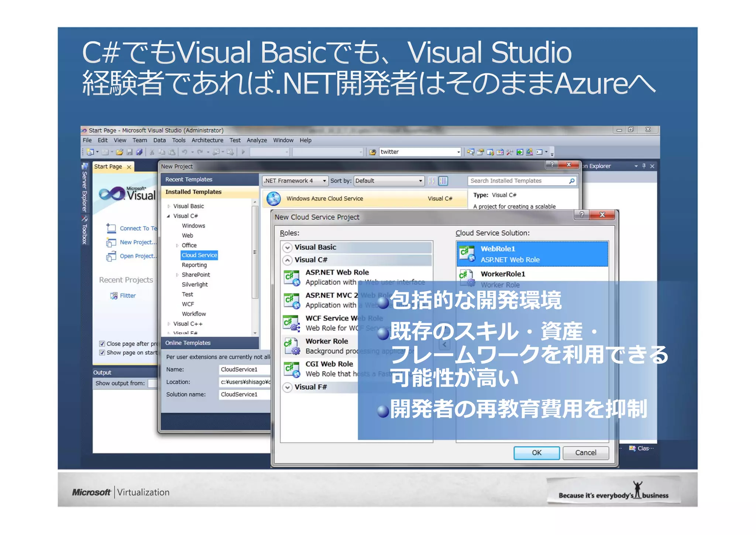Collapse the Visual C# roles group

pos(288,260)
